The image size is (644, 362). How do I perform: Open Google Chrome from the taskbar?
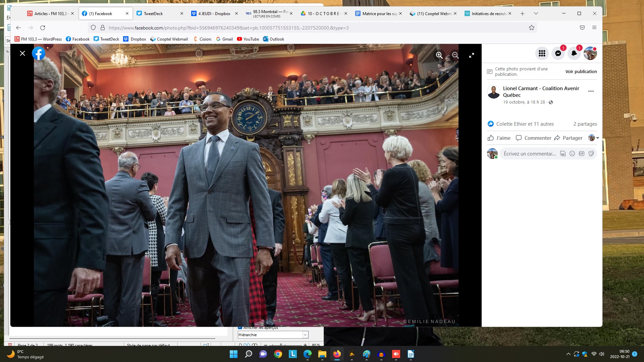point(278,354)
